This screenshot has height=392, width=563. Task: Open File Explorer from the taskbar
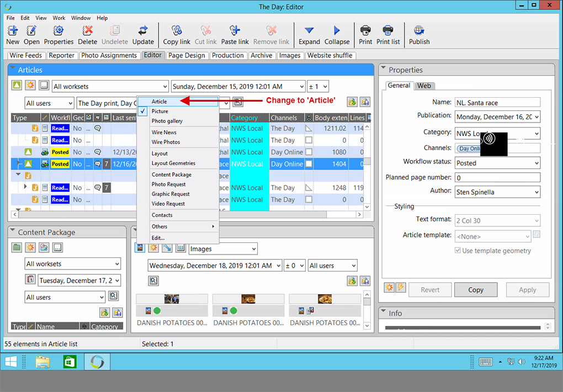(x=43, y=362)
